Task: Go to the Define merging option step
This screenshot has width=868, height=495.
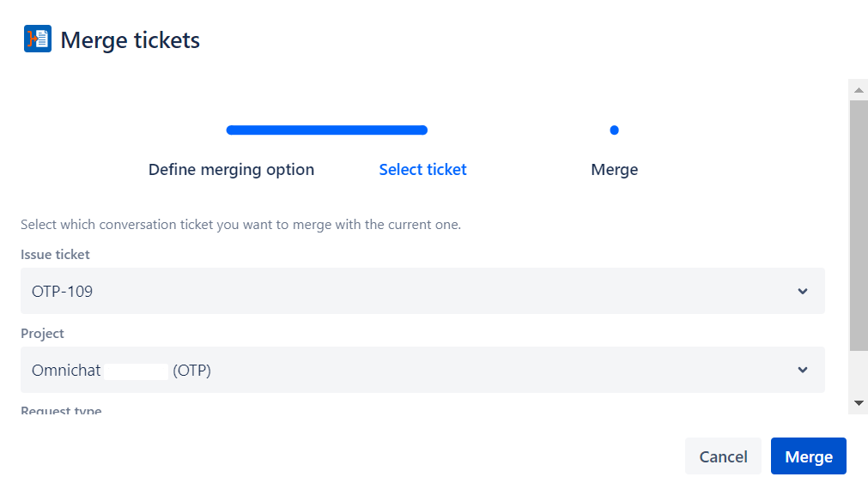Action: 231,170
